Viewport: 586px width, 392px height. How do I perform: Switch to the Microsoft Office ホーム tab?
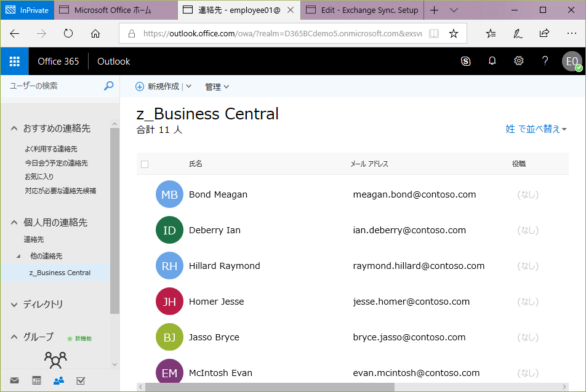(116, 10)
